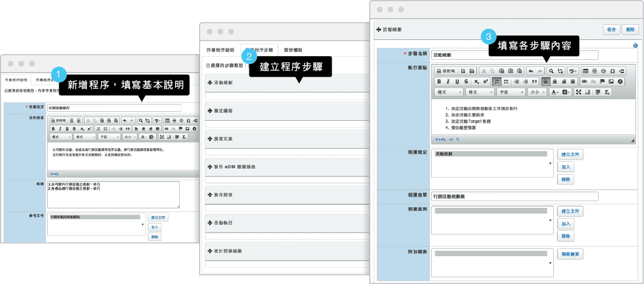Select the 製作問券 step row
The height and width of the screenshot is (284, 644).
pos(287,195)
